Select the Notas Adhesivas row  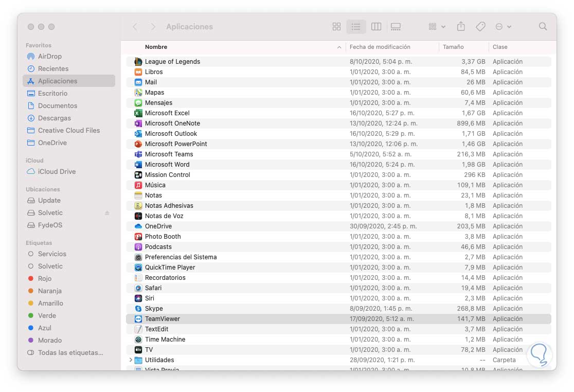click(x=338, y=206)
